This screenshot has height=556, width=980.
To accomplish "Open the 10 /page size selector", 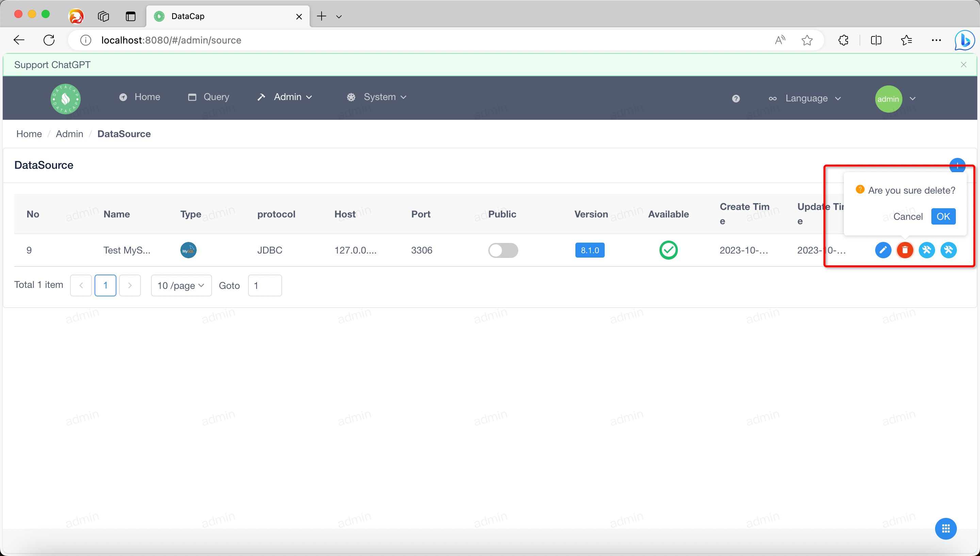I will (181, 285).
